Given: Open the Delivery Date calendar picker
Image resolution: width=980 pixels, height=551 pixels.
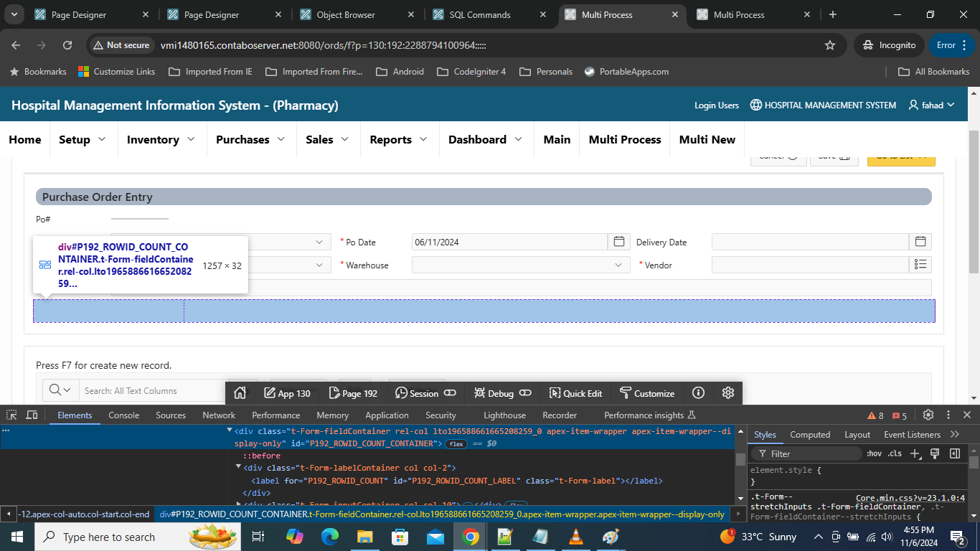Looking at the screenshot, I should click(920, 242).
